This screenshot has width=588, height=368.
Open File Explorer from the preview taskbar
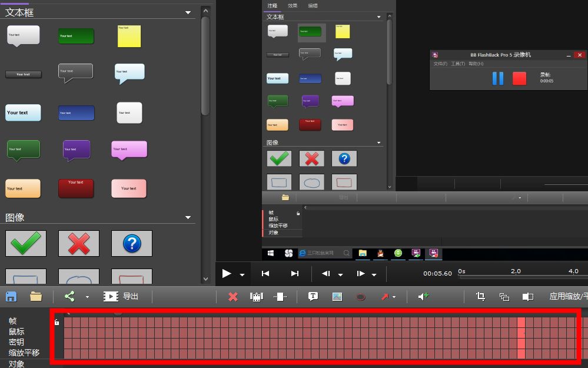(362, 253)
